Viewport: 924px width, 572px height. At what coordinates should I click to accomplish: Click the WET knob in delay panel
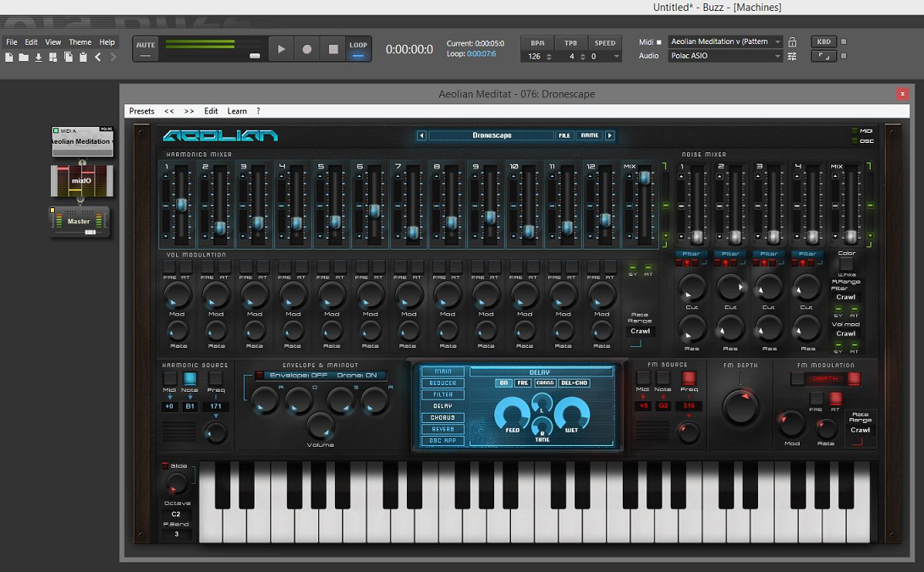click(572, 414)
